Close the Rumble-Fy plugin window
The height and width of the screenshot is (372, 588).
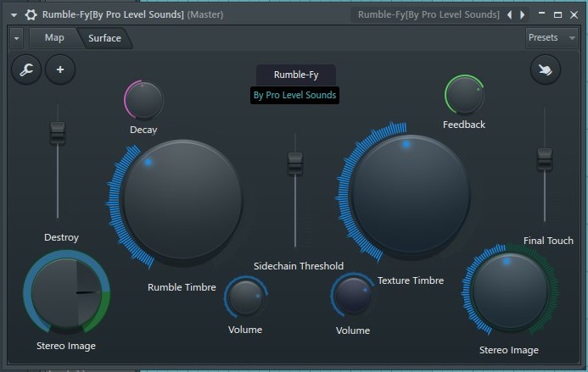tap(574, 14)
